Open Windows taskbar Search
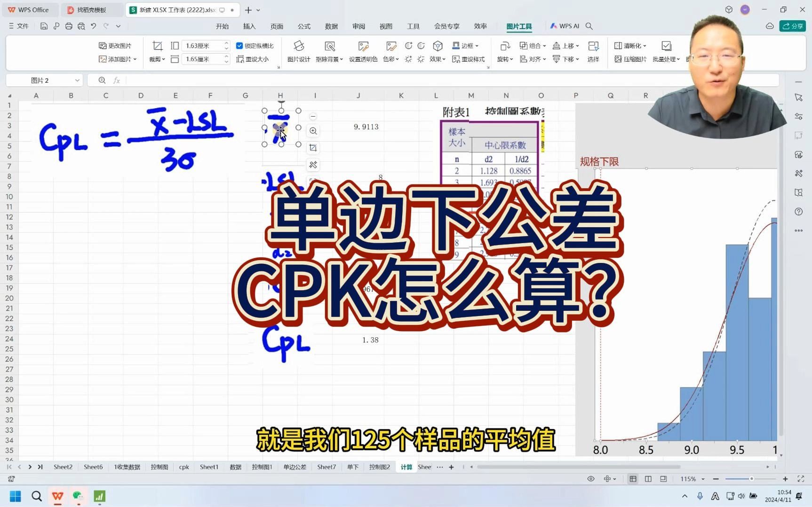Image resolution: width=812 pixels, height=507 pixels. click(x=36, y=496)
